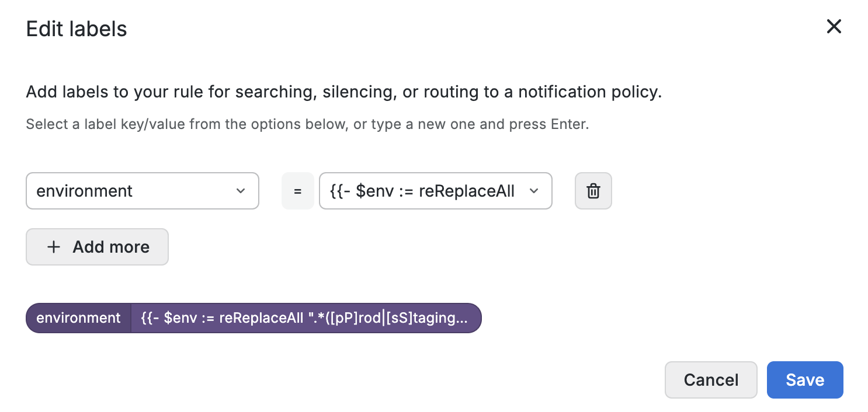This screenshot has width=868, height=412.
Task: Click the equals operator between key and value
Action: point(297,191)
